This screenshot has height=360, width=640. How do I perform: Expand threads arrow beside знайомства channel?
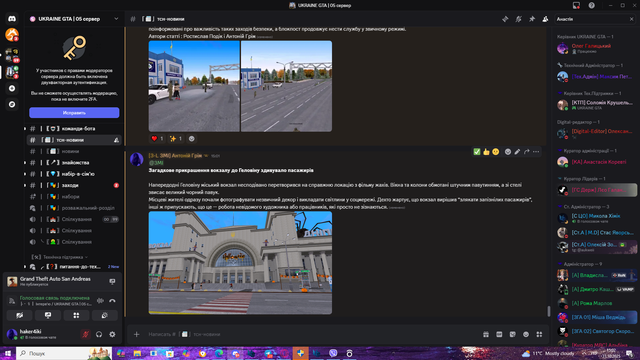[x=25, y=162]
